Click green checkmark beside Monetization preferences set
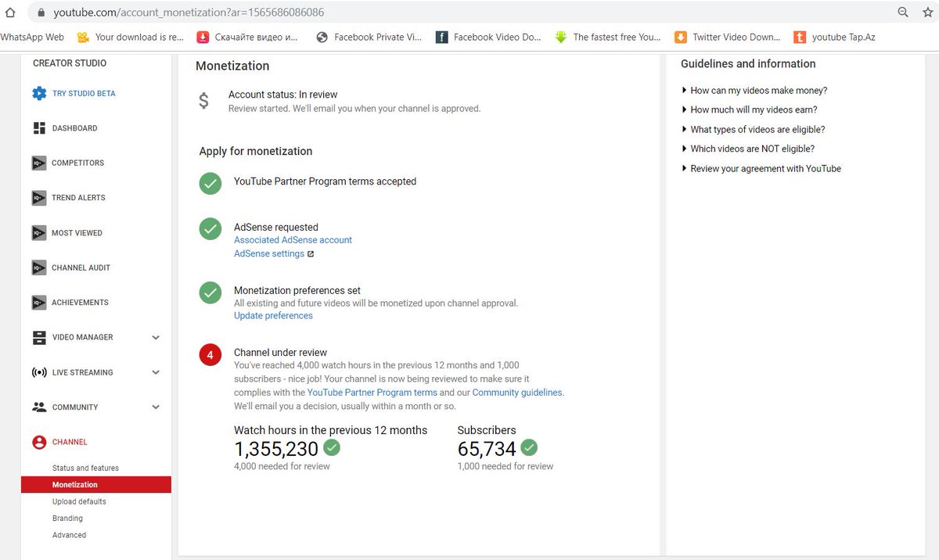939x560 pixels. 210,293
